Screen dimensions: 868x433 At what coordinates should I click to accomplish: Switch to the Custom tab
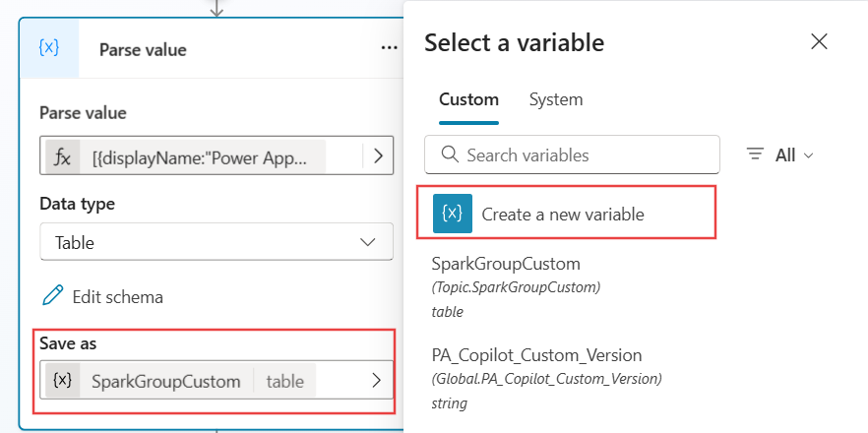[x=468, y=99]
